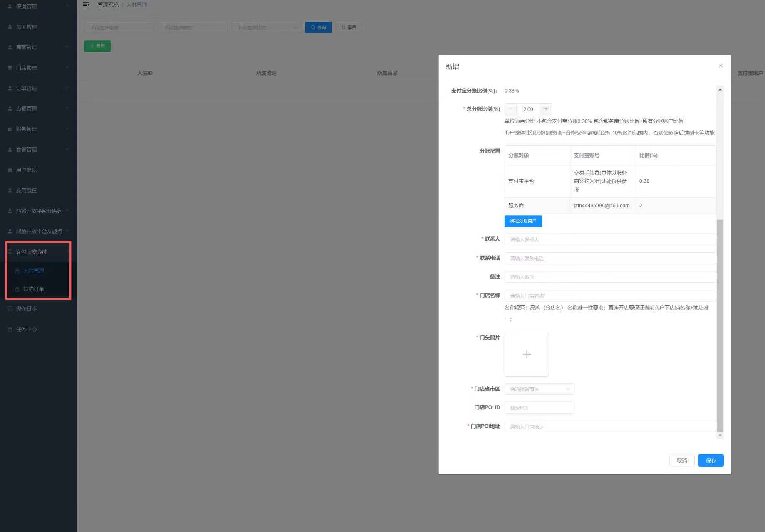Collapse the 支付宝安心付 menu chevron
This screenshot has width=765, height=532.
click(x=67, y=251)
